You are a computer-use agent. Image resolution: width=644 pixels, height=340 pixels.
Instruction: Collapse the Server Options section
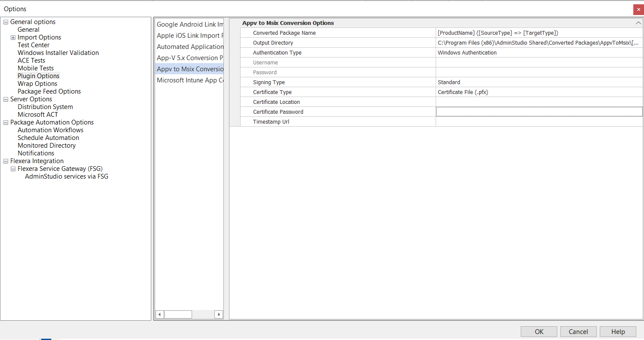[6, 99]
